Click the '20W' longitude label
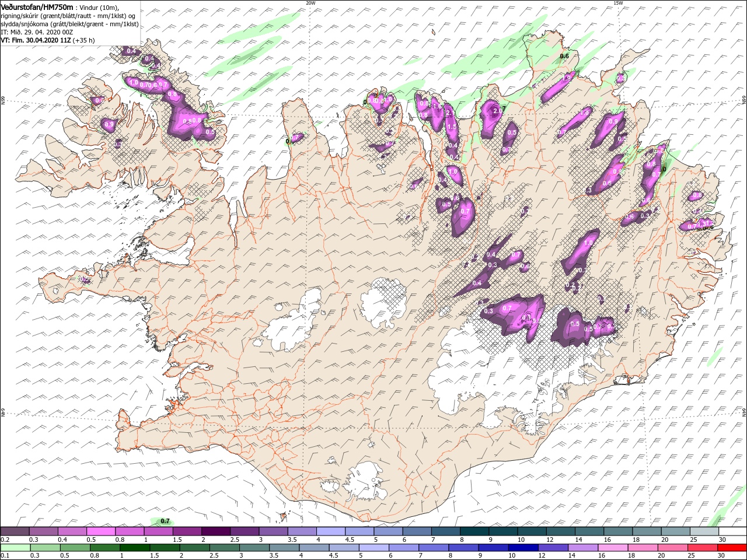The height and width of the screenshot is (560, 747). [310, 3]
